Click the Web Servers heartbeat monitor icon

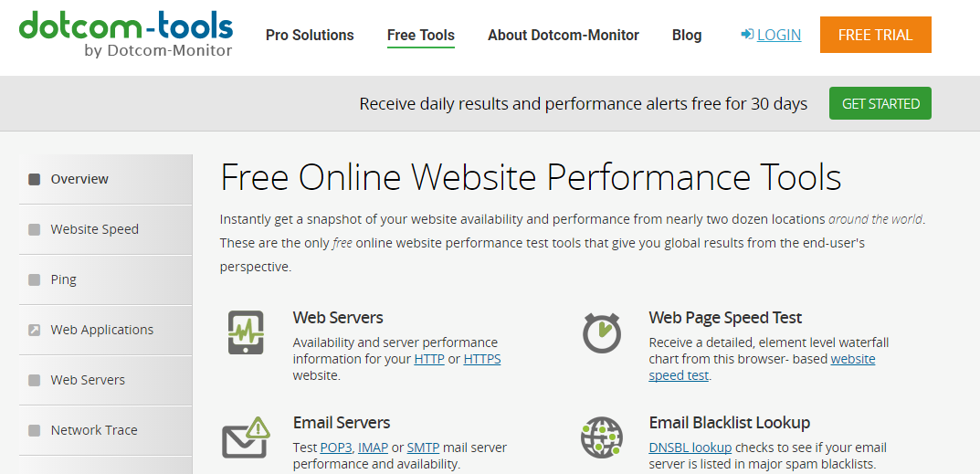246,332
